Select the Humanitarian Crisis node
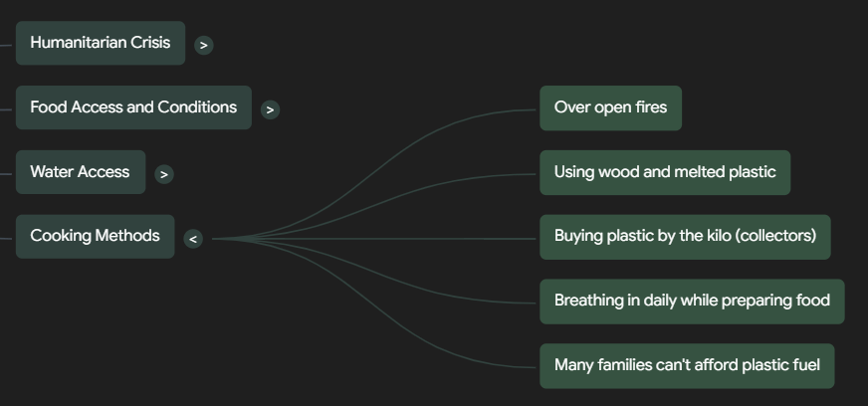 click(100, 43)
